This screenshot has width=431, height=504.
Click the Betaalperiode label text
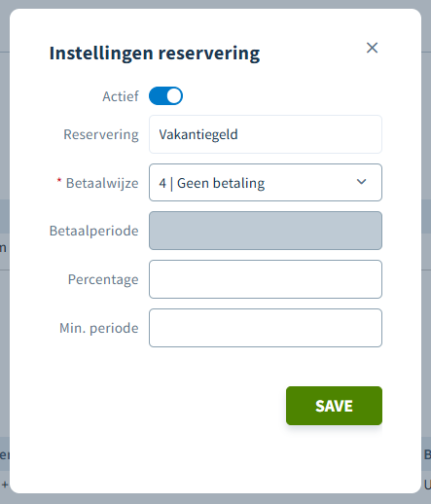[94, 231]
